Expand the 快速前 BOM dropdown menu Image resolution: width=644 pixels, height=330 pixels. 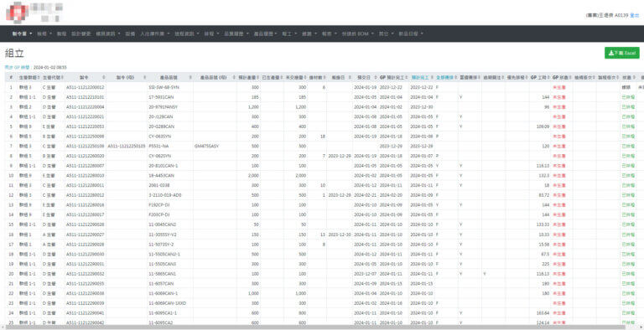tap(357, 34)
